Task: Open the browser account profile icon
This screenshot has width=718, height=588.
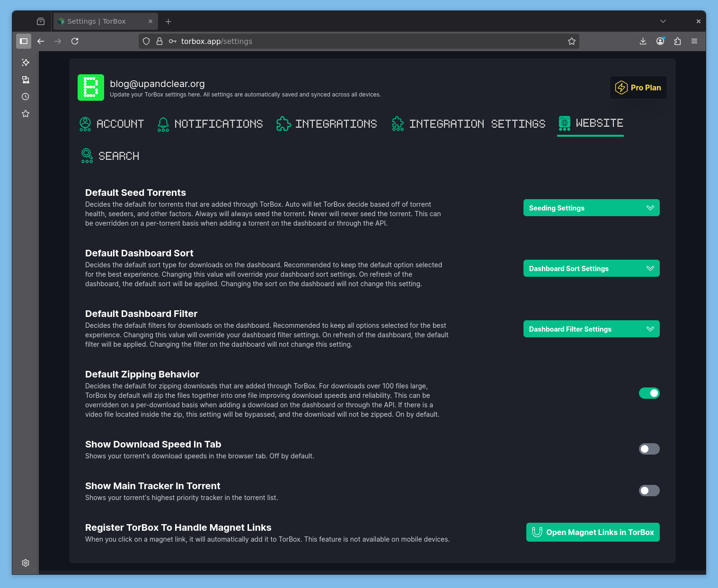Action: point(660,41)
